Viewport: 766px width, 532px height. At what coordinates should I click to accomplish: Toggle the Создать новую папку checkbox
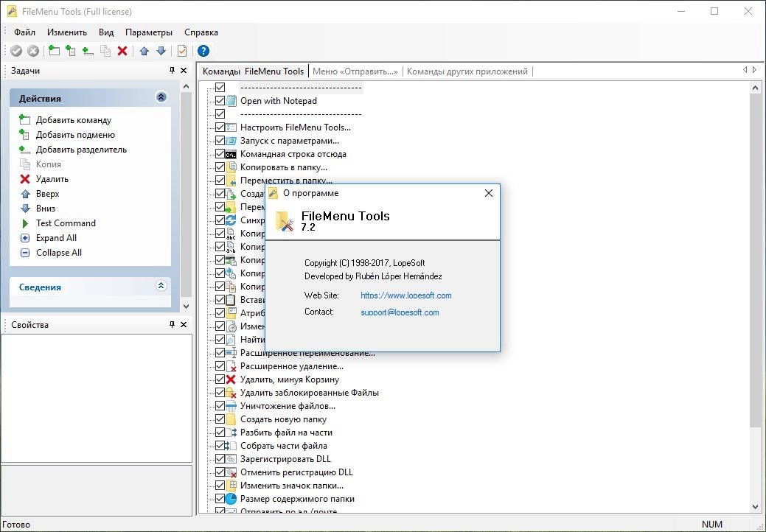coord(220,419)
